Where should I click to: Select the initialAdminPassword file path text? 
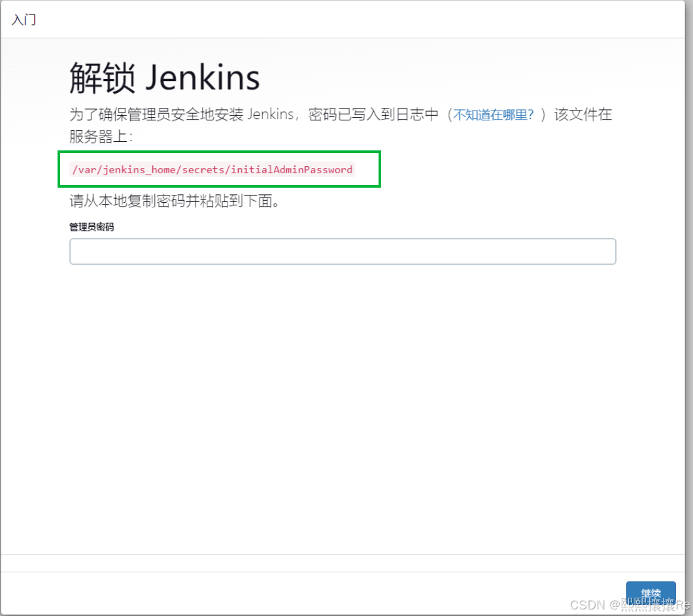tap(212, 169)
